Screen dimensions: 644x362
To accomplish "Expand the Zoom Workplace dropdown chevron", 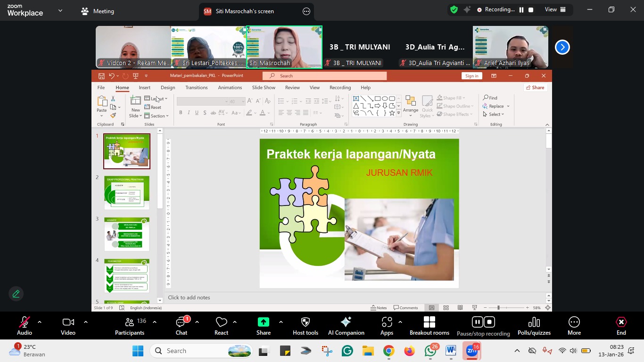I will click(60, 10).
